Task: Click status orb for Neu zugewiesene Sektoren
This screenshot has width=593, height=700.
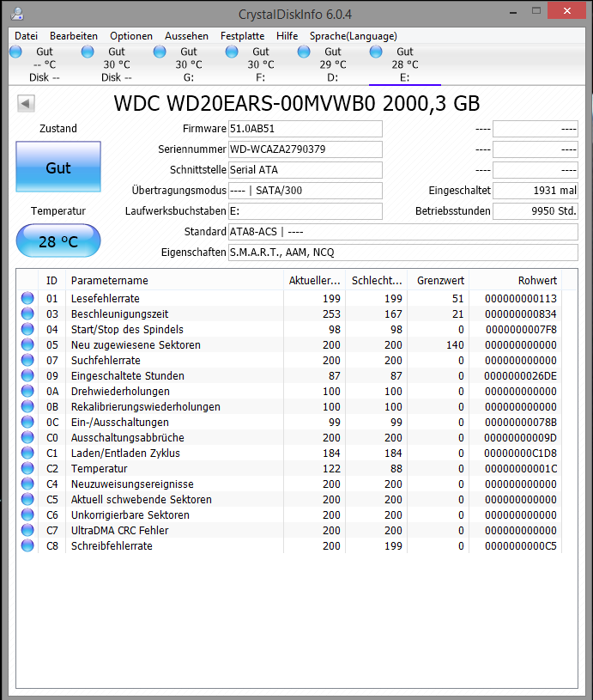Action: (x=27, y=344)
